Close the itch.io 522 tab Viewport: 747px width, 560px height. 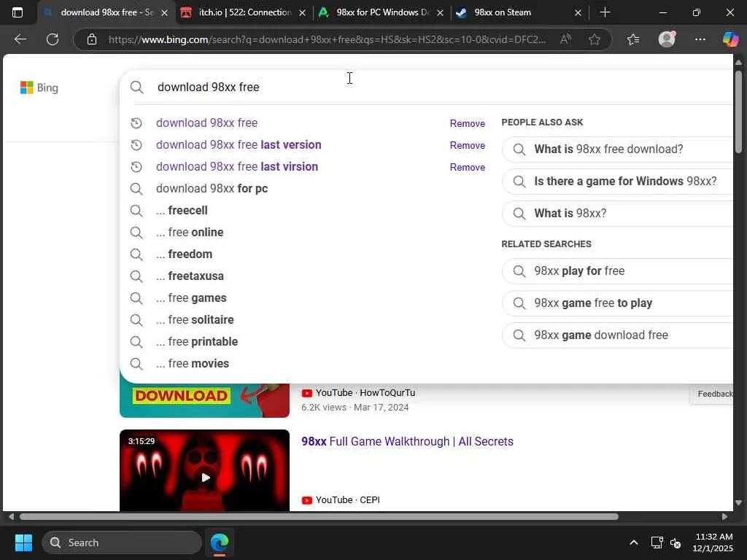click(302, 13)
